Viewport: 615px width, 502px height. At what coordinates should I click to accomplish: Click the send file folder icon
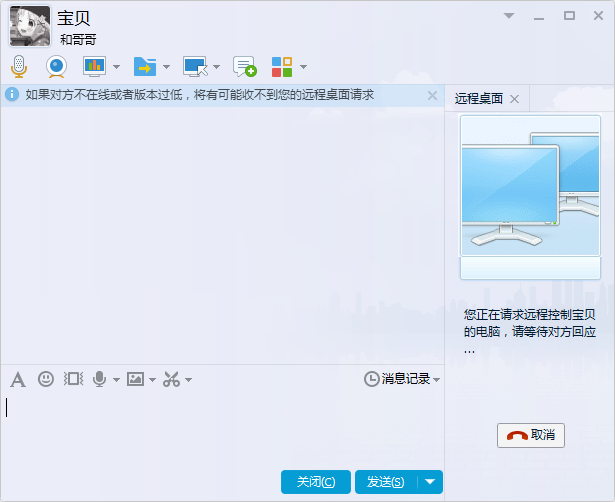144,66
